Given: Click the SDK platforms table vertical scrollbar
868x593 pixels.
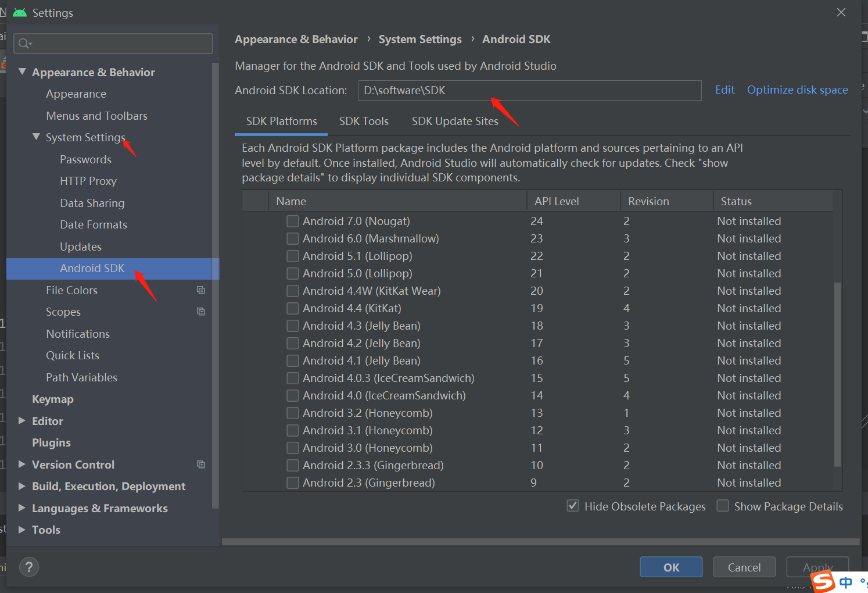Looking at the screenshot, I should tap(838, 374).
